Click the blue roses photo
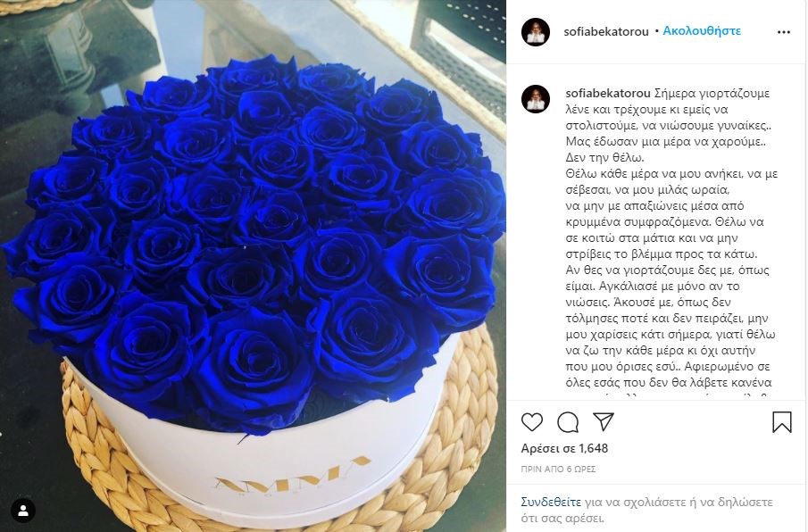Image resolution: width=808 pixels, height=532 pixels. pyautogui.click(x=253, y=266)
